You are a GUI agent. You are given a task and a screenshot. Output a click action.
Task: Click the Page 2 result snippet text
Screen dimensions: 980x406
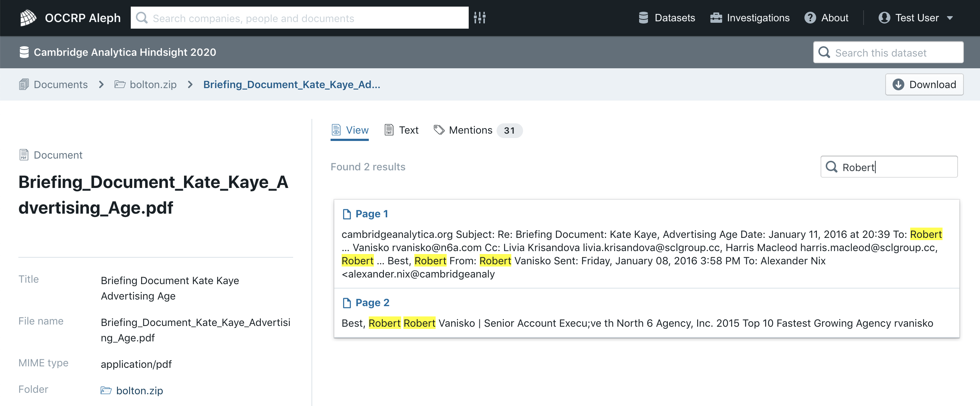(637, 323)
